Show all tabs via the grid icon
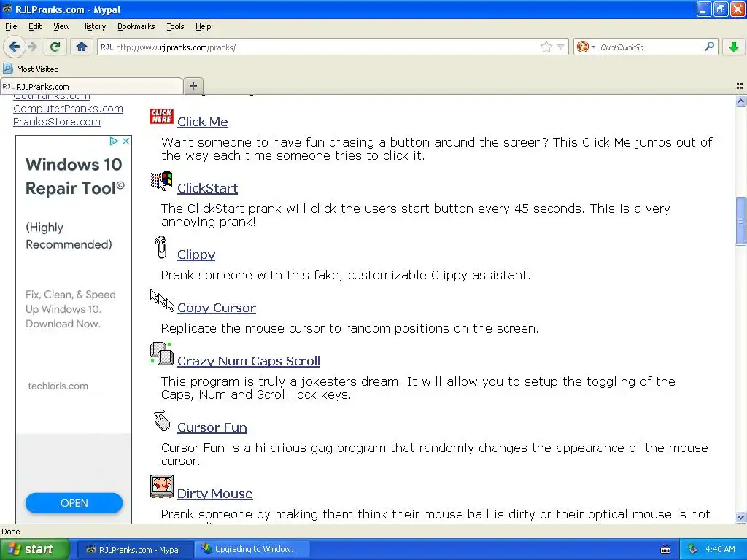The height and width of the screenshot is (560, 747). click(x=740, y=86)
